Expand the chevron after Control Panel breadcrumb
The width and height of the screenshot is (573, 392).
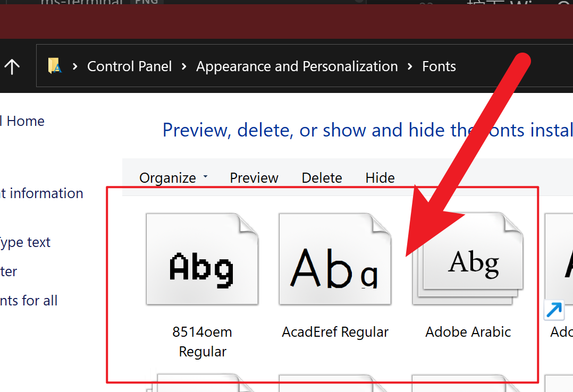(x=184, y=66)
